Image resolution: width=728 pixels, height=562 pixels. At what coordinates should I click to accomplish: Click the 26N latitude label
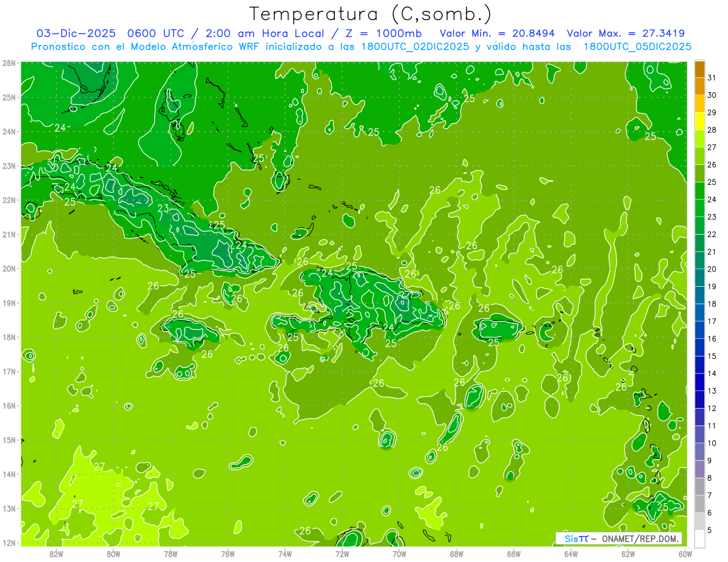coord(9,63)
